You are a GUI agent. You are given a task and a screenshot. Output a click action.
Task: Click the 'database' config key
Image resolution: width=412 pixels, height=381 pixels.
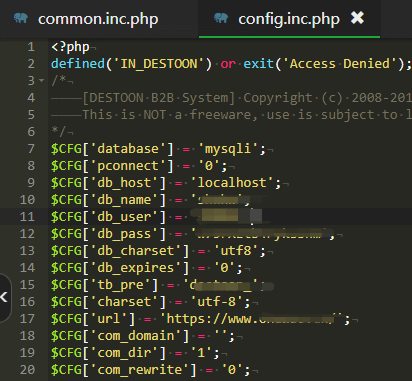pyautogui.click(x=128, y=149)
